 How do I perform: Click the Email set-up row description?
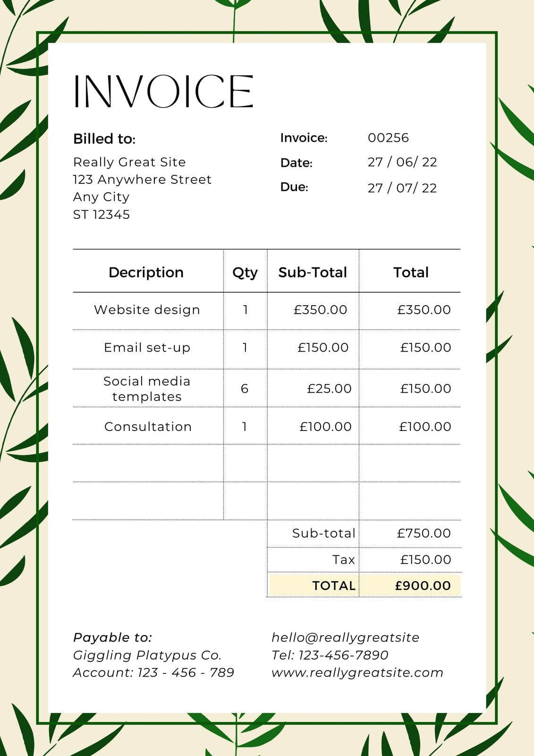tap(147, 348)
